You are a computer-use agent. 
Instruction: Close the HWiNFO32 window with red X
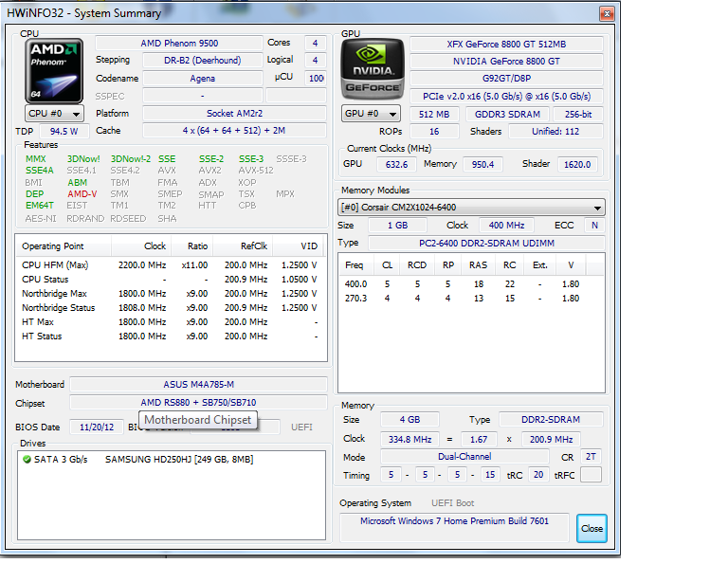(x=607, y=13)
